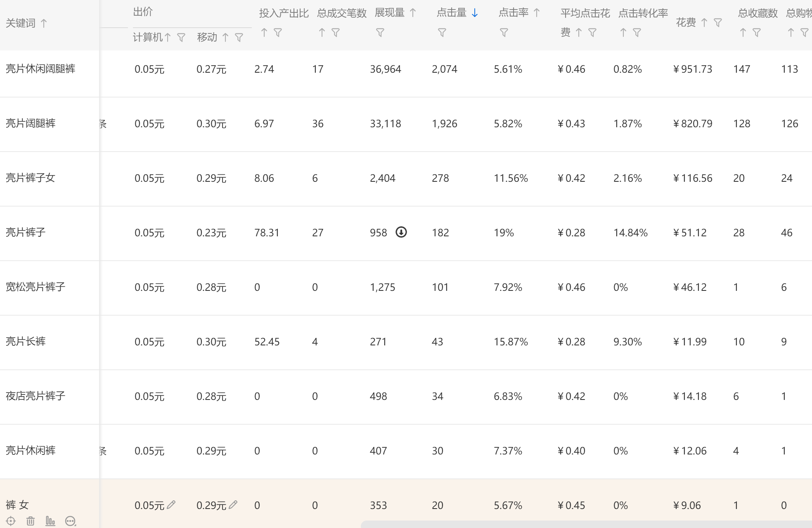Click the 点击量 column header
The height and width of the screenshot is (528, 812).
click(452, 13)
